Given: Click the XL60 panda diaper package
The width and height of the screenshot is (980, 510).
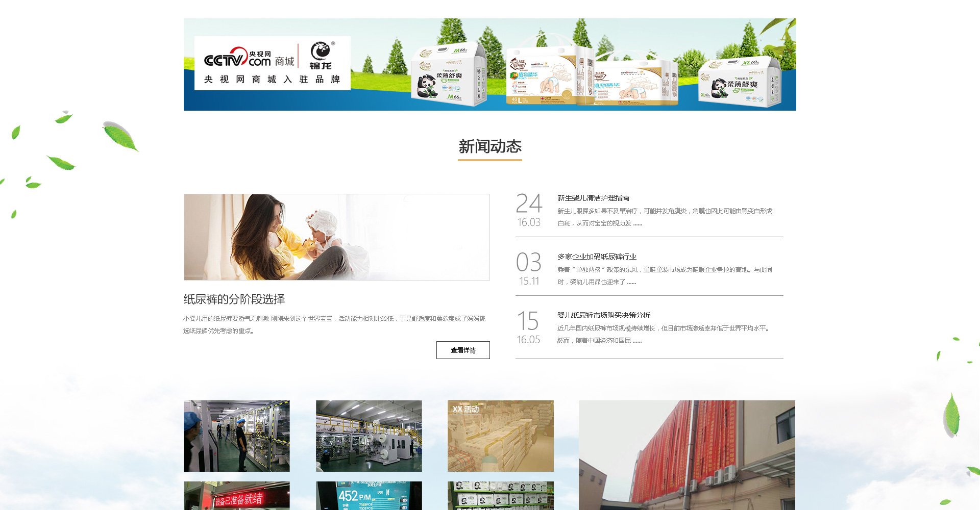Looking at the screenshot, I should pyautogui.click(x=739, y=82).
